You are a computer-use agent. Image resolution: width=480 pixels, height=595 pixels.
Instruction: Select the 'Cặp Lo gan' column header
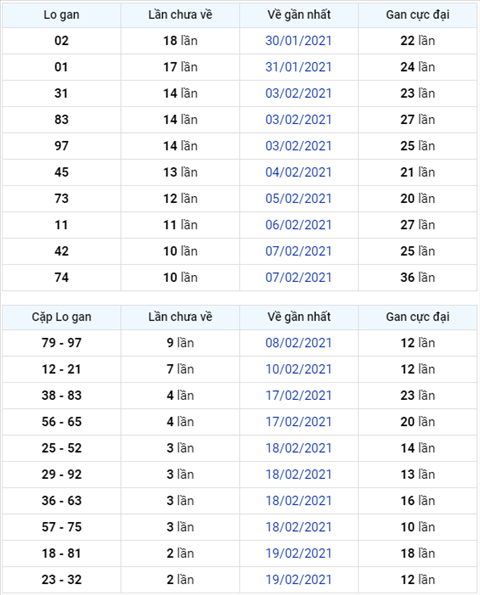click(61, 317)
